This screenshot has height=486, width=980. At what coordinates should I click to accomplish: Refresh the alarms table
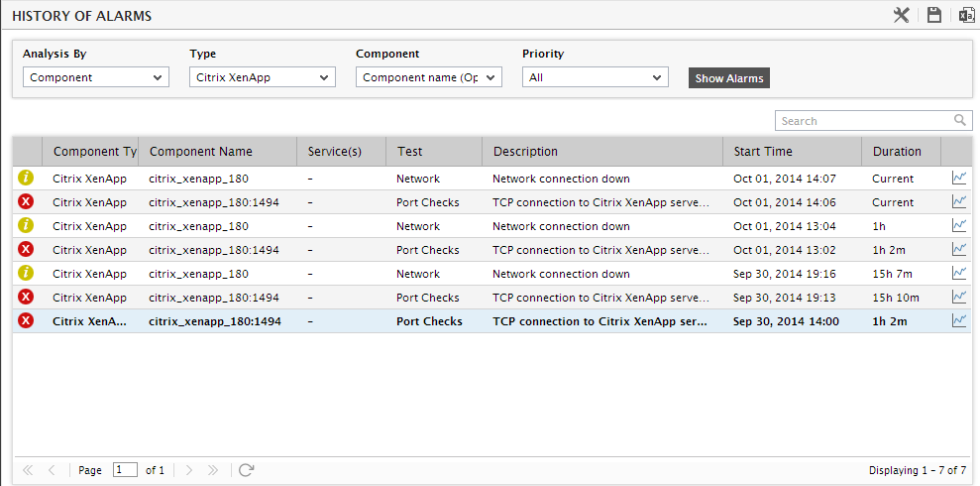(x=247, y=470)
